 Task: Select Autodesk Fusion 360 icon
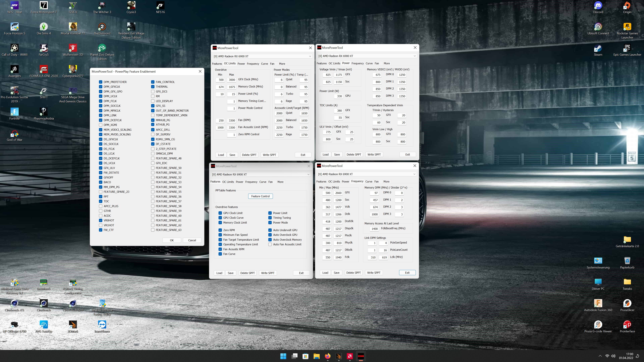point(598,306)
